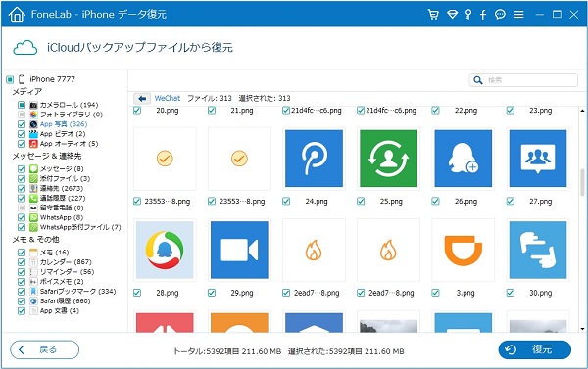The image size is (588, 369).
Task: Select the 30.png pointing hands thumbnail
Action: click(538, 250)
